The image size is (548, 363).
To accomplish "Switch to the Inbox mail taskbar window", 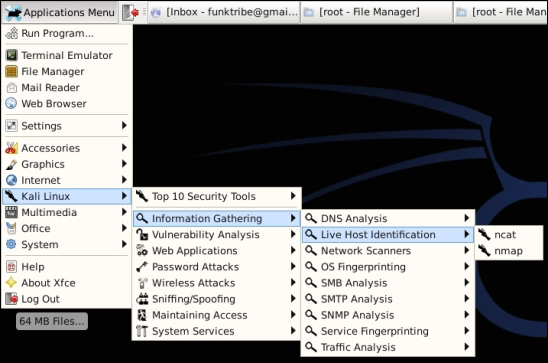I will tap(224, 12).
